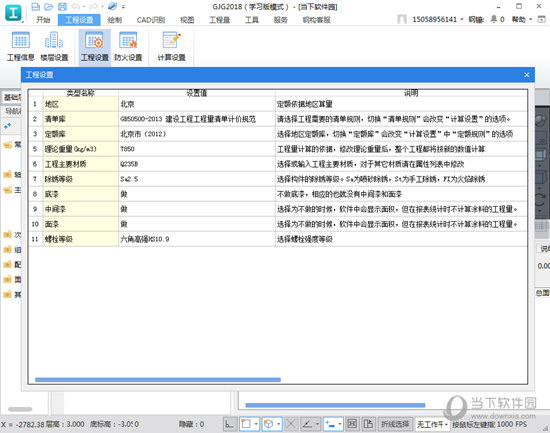Click the open file icon in quick toolbar
Screen dimensions: 550x433
[49, 7]
